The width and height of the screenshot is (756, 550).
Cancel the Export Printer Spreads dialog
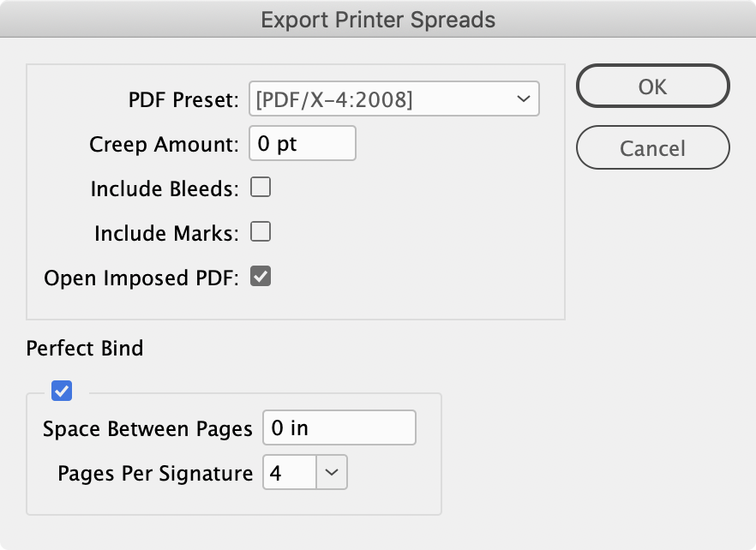pyautogui.click(x=652, y=147)
